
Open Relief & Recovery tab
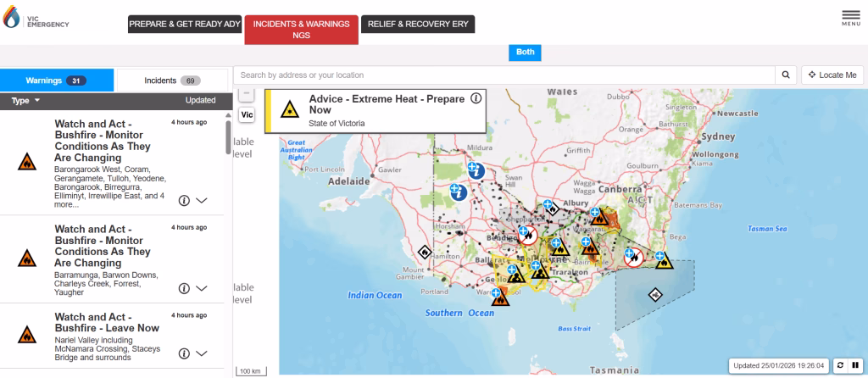click(x=418, y=25)
